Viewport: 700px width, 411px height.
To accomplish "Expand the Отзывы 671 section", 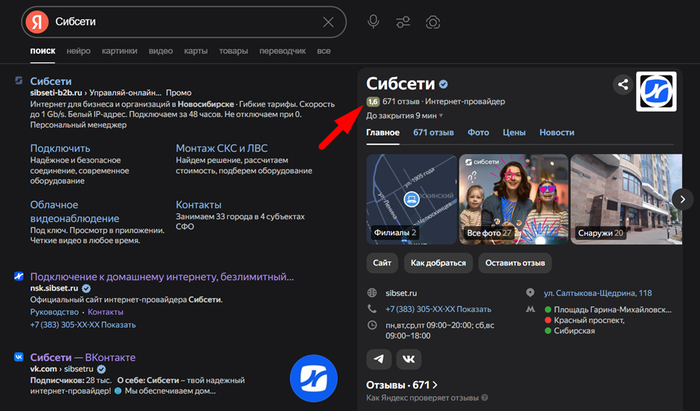I will tap(402, 385).
